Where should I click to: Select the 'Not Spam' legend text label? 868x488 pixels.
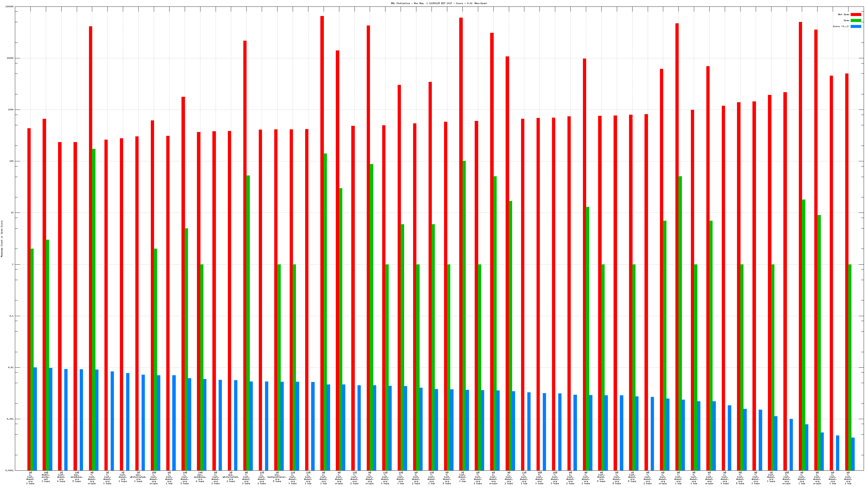coord(844,14)
